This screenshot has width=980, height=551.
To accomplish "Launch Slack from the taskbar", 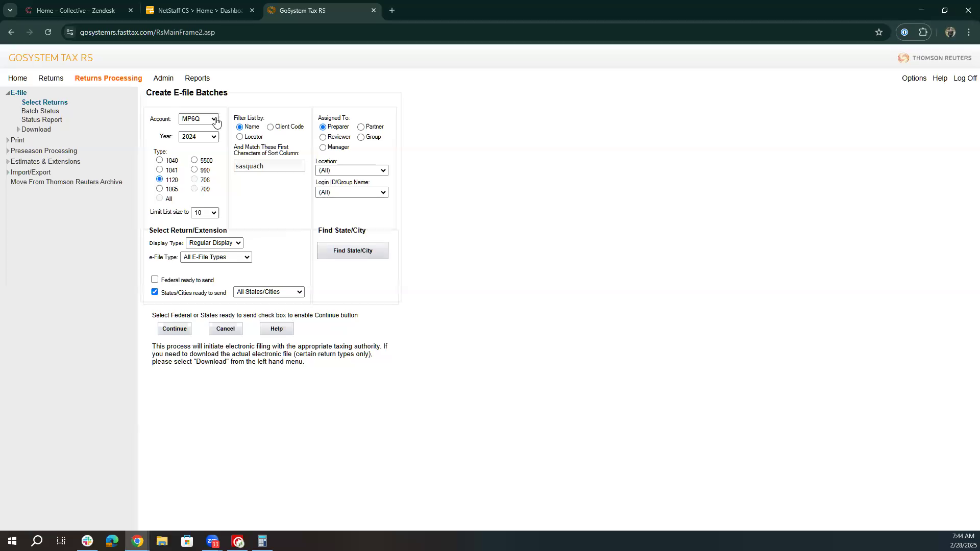I will point(87,541).
